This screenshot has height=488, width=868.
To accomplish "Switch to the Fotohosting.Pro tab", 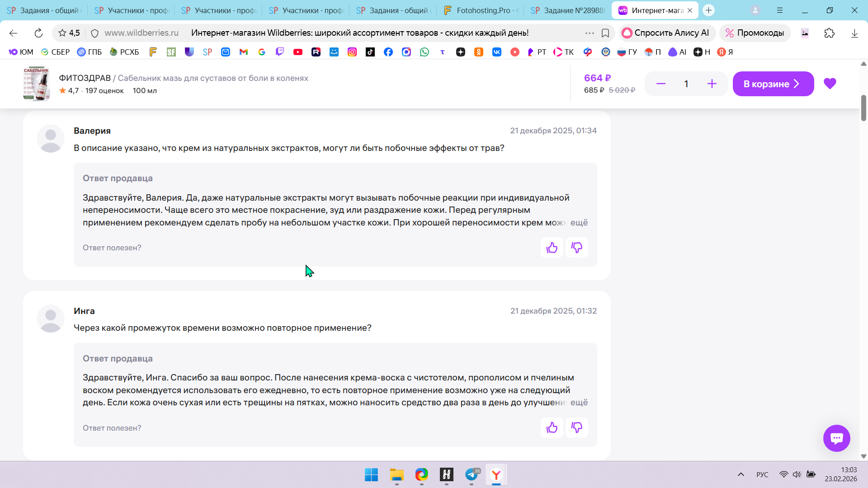I will [481, 10].
